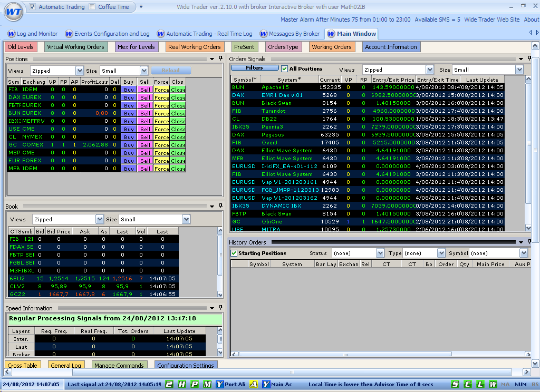Click the tab strip scroll-right arrow

coord(537,32)
